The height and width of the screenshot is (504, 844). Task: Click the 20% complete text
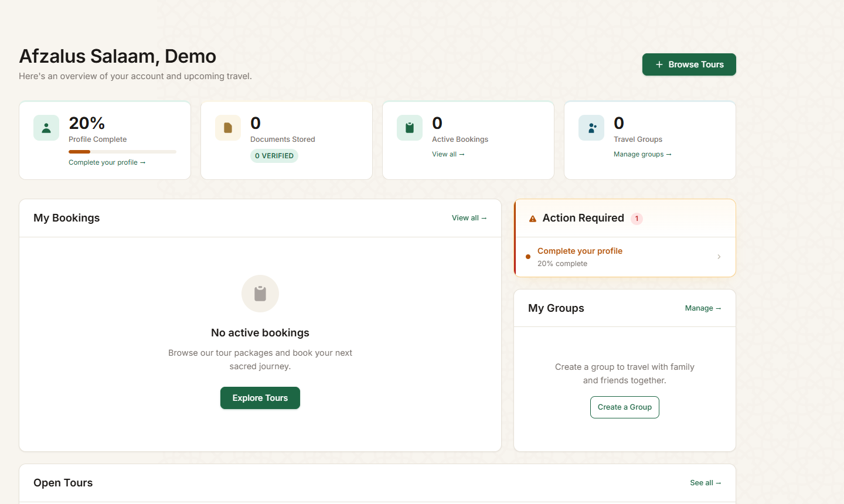point(563,264)
